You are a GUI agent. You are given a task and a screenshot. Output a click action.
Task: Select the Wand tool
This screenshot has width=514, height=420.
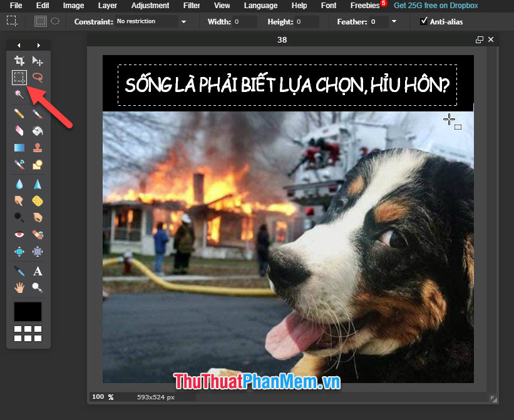pos(19,94)
